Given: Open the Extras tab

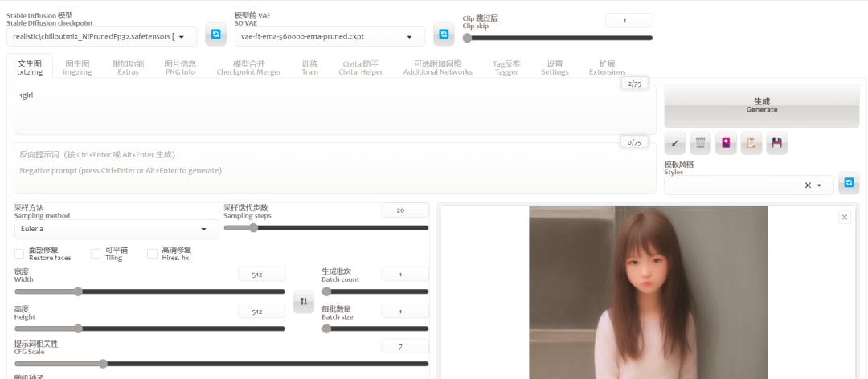Looking at the screenshot, I should (x=128, y=67).
